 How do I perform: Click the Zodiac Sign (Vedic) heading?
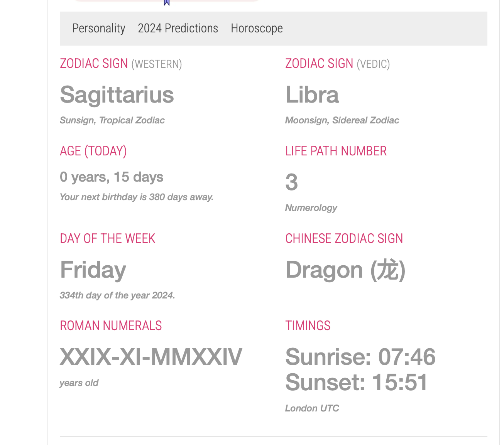[337, 64]
